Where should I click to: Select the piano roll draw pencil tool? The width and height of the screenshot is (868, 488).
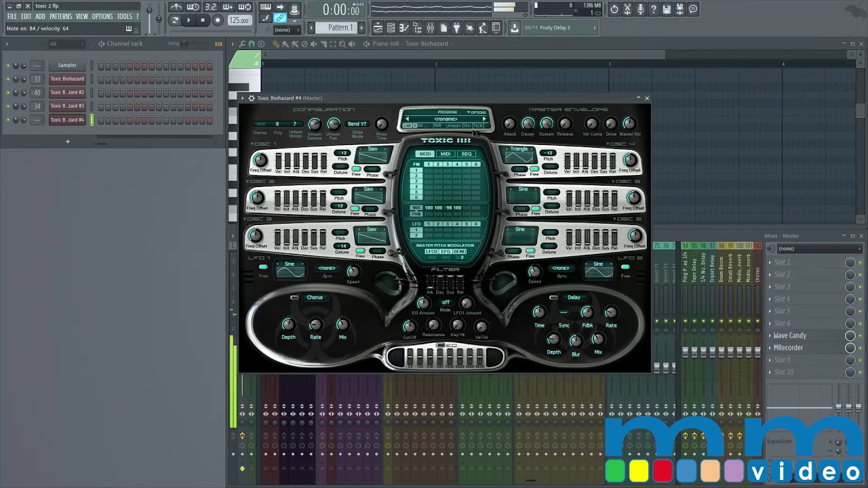click(x=275, y=43)
